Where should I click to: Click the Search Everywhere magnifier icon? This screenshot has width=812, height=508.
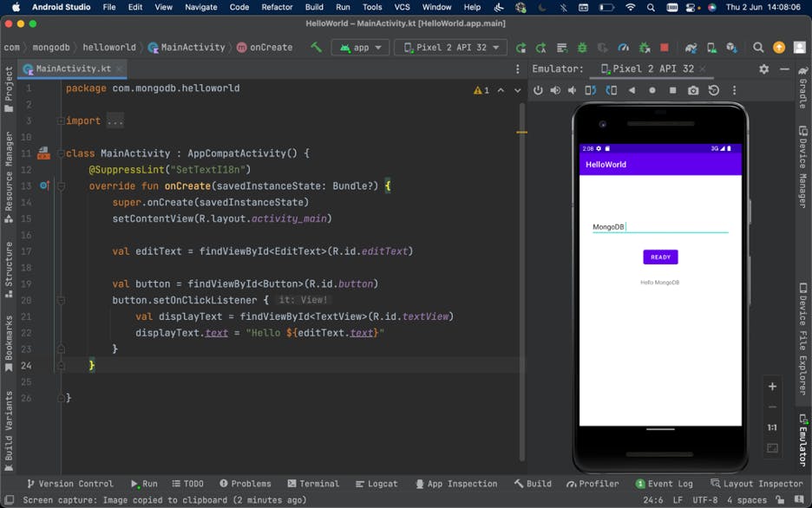click(x=758, y=48)
